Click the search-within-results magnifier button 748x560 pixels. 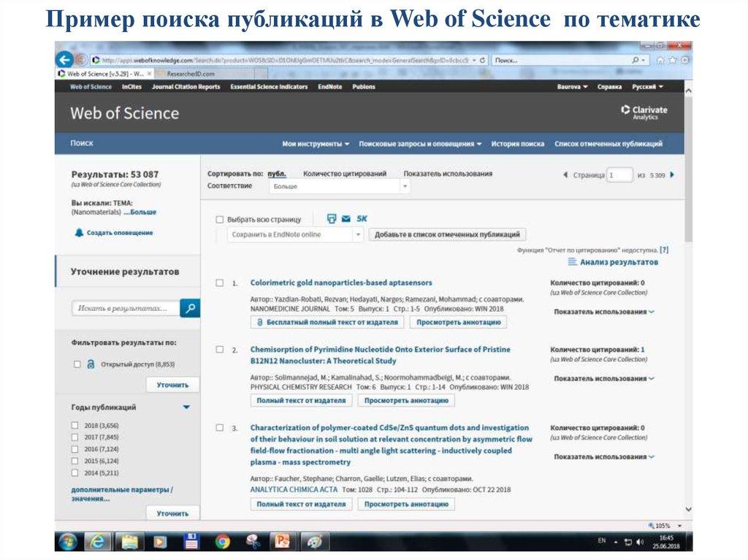190,308
